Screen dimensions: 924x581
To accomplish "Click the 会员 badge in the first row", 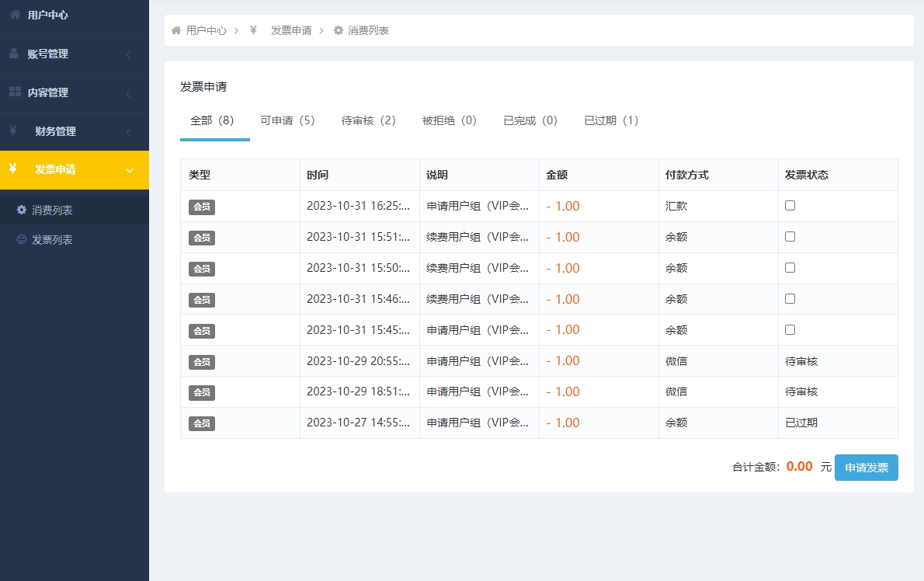I will point(202,207).
